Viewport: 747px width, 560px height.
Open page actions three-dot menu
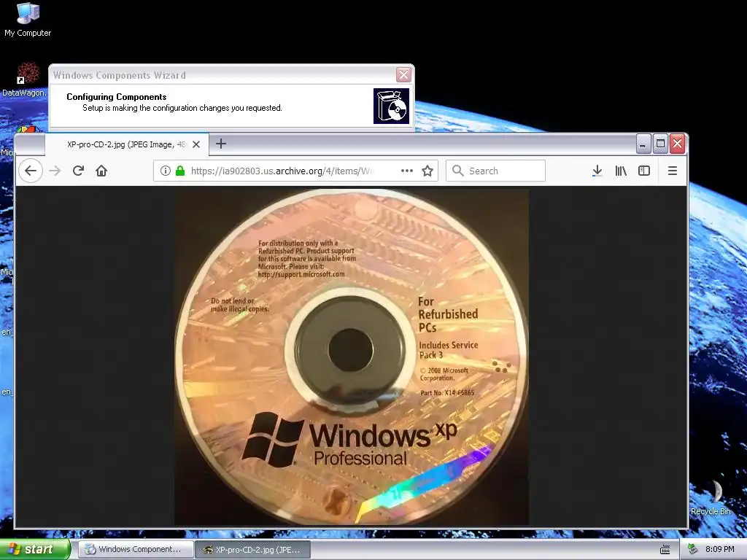tap(407, 171)
